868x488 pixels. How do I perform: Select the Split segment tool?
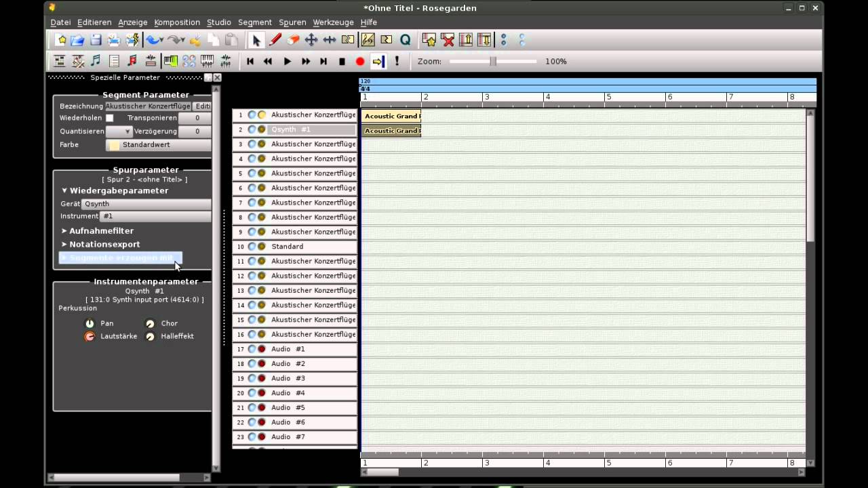coord(348,40)
